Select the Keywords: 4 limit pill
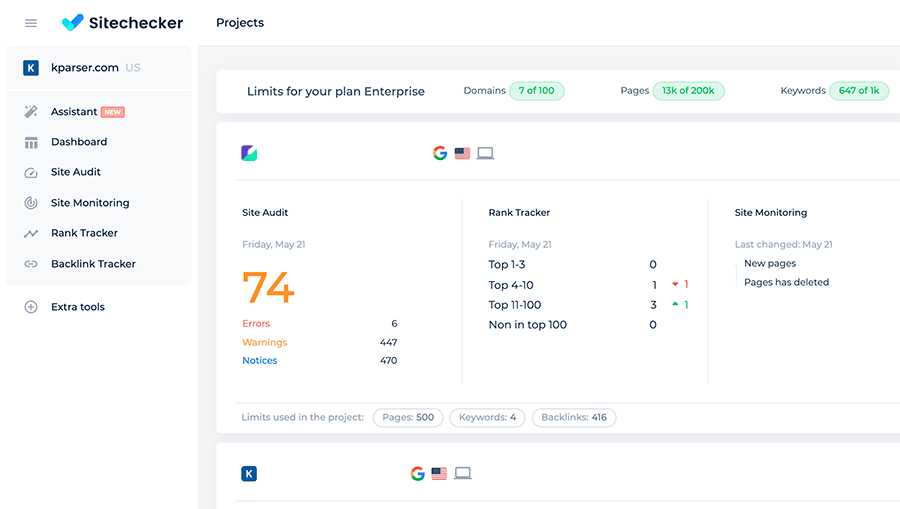900x509 pixels. [x=487, y=417]
